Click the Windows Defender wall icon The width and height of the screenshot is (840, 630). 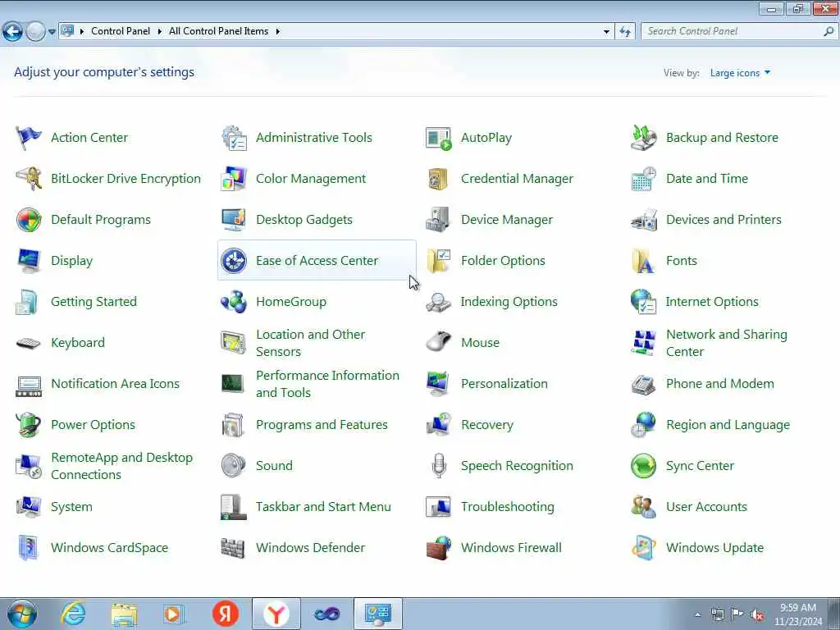click(x=233, y=548)
